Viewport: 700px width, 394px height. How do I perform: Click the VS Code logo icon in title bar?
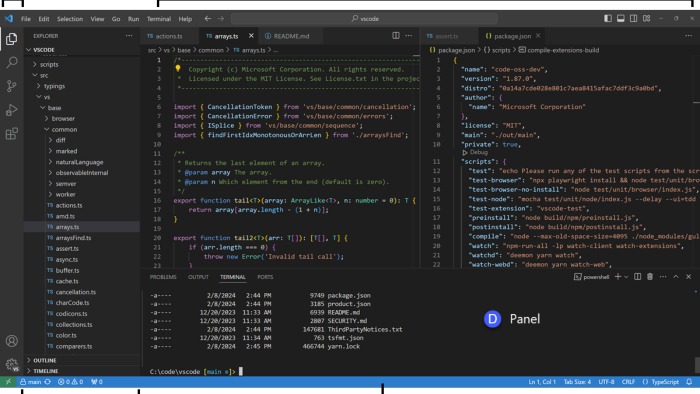pyautogui.click(x=8, y=18)
